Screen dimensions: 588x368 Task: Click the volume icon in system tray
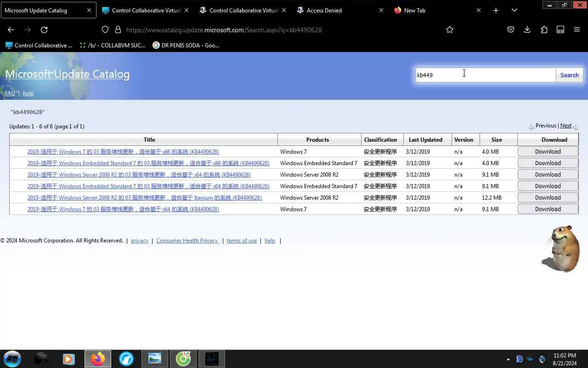542,359
